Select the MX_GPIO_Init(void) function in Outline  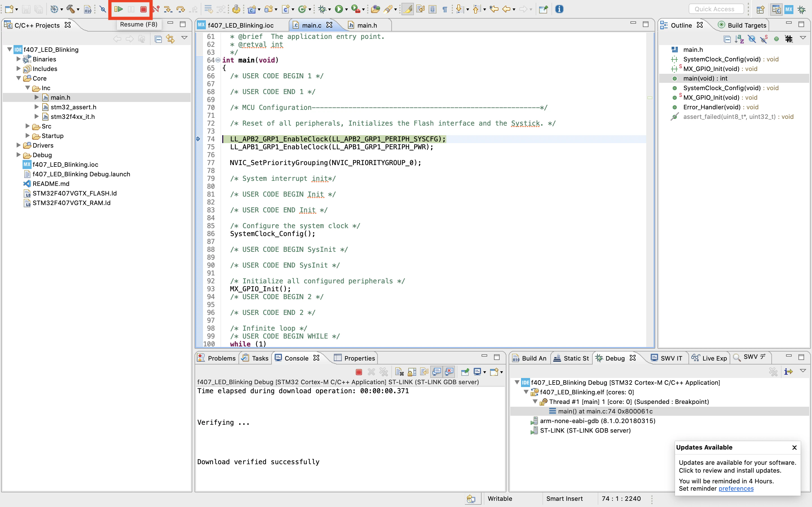[x=711, y=97]
